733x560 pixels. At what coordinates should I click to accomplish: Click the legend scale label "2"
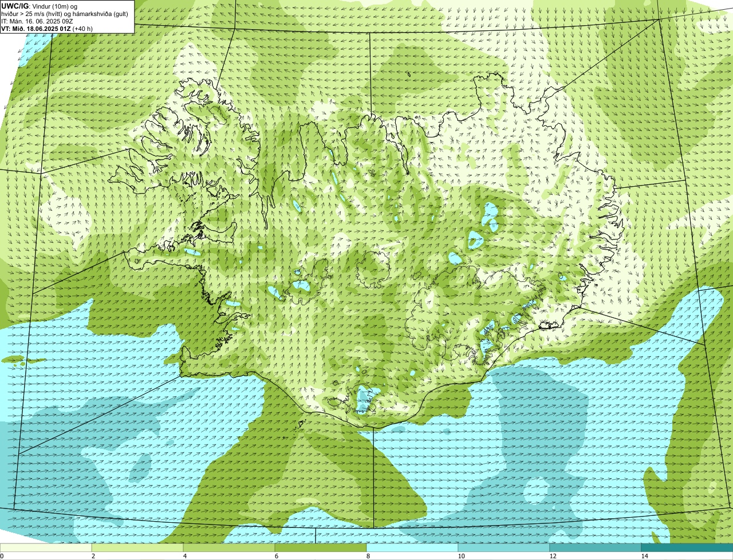point(93,556)
